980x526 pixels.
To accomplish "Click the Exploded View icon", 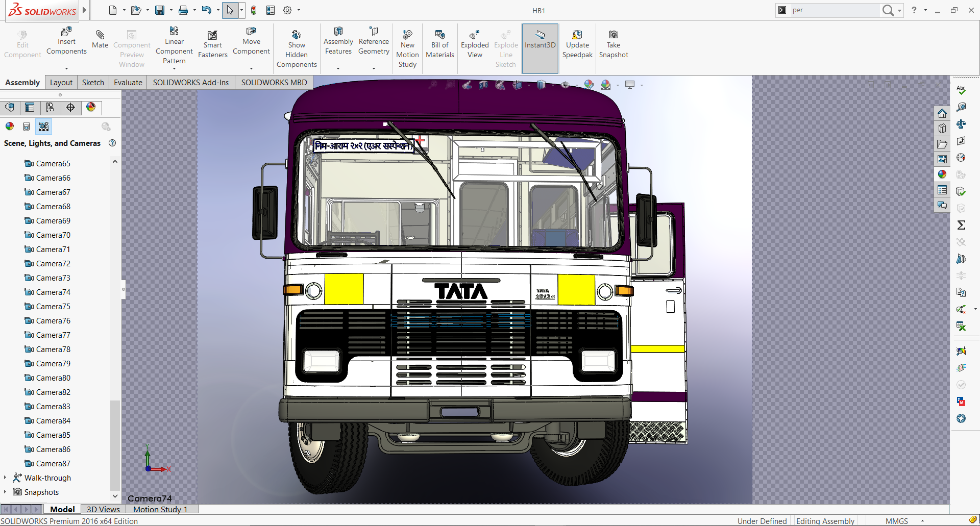I will point(475,35).
